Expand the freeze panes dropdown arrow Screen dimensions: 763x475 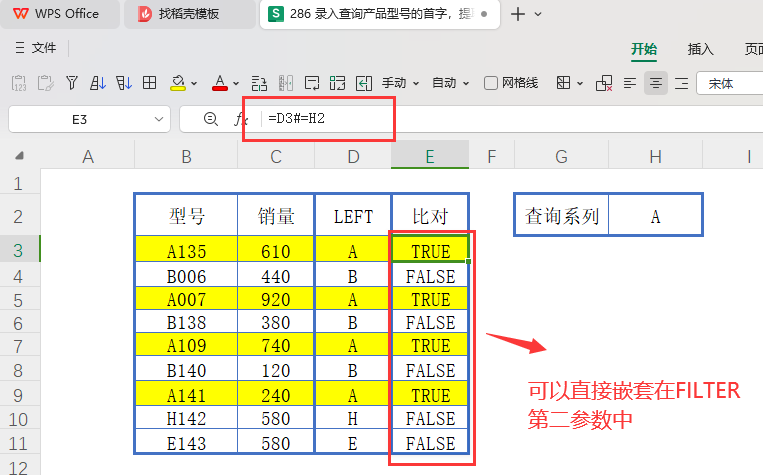pos(580,84)
